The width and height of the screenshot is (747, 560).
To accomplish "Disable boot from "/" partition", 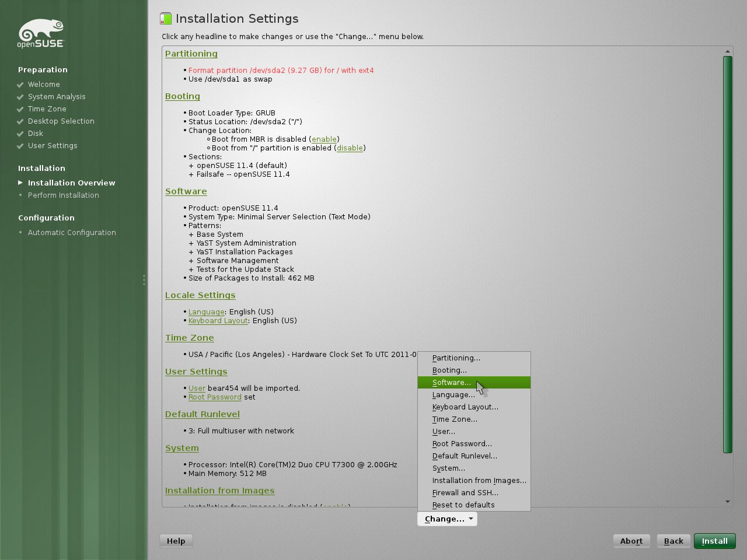I will 350,148.
